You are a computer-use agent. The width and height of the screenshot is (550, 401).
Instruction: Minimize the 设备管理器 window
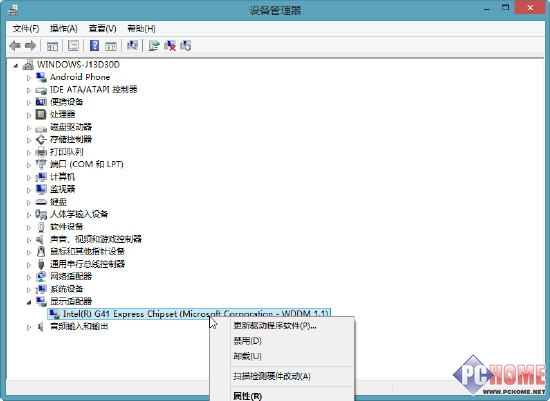487,8
